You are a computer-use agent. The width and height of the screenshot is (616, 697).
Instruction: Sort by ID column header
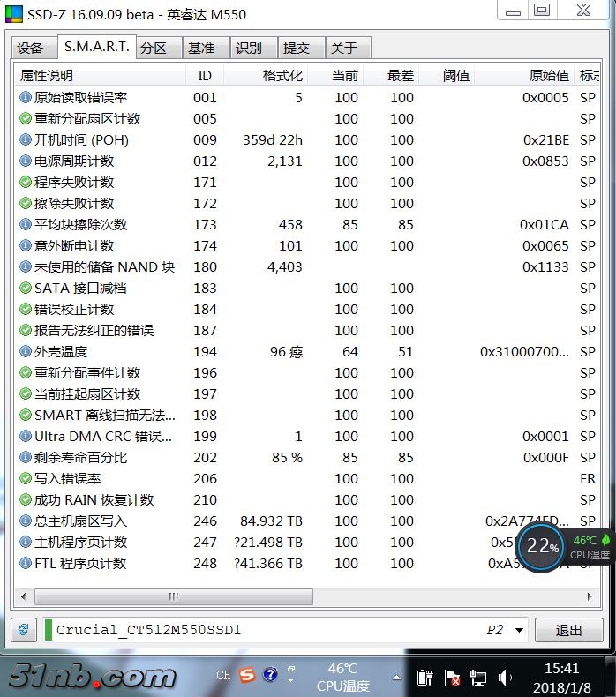(205, 75)
